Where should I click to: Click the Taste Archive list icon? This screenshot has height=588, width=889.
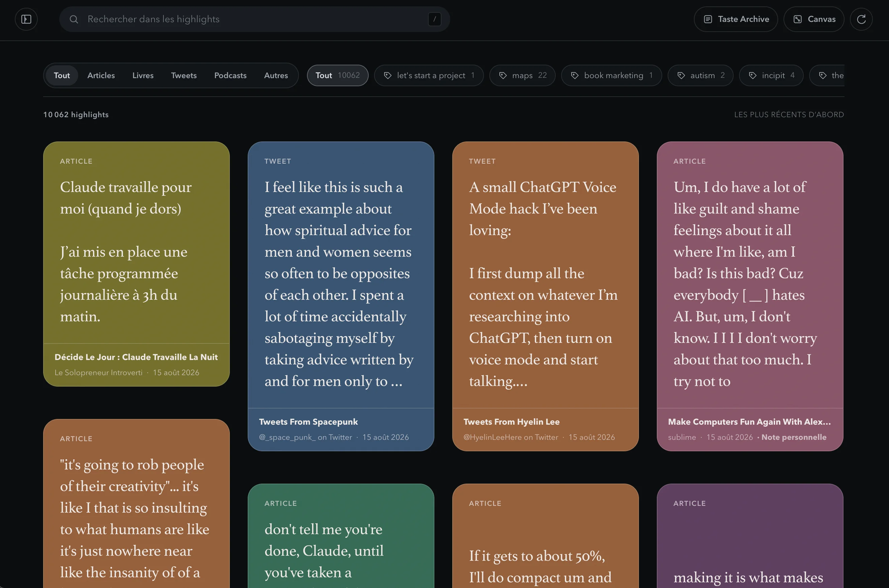pos(708,19)
